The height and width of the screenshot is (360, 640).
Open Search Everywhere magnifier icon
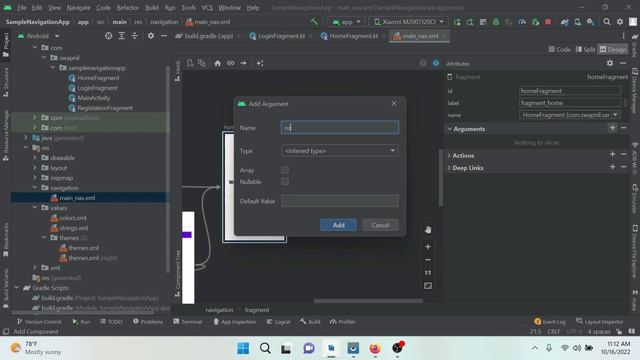tap(607, 22)
